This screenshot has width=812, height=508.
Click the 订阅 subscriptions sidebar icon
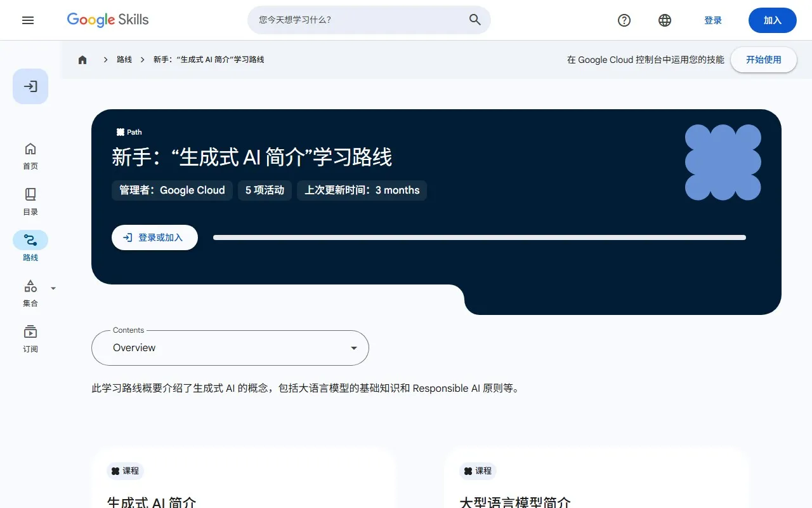(30, 338)
